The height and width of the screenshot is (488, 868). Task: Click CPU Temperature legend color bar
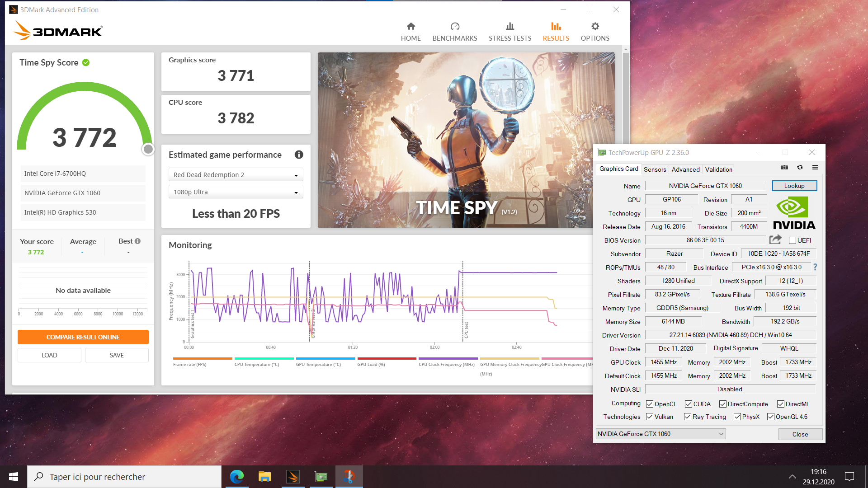264,358
